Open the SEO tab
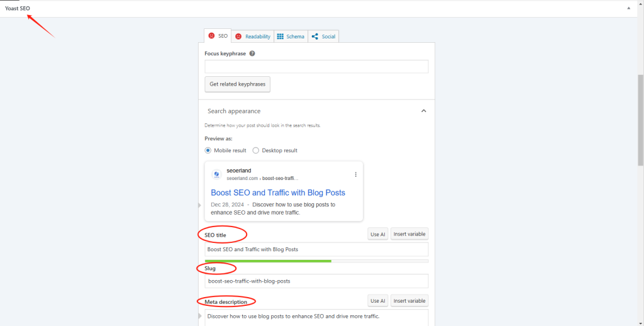Viewport: 644px width, 326px height. coord(218,36)
